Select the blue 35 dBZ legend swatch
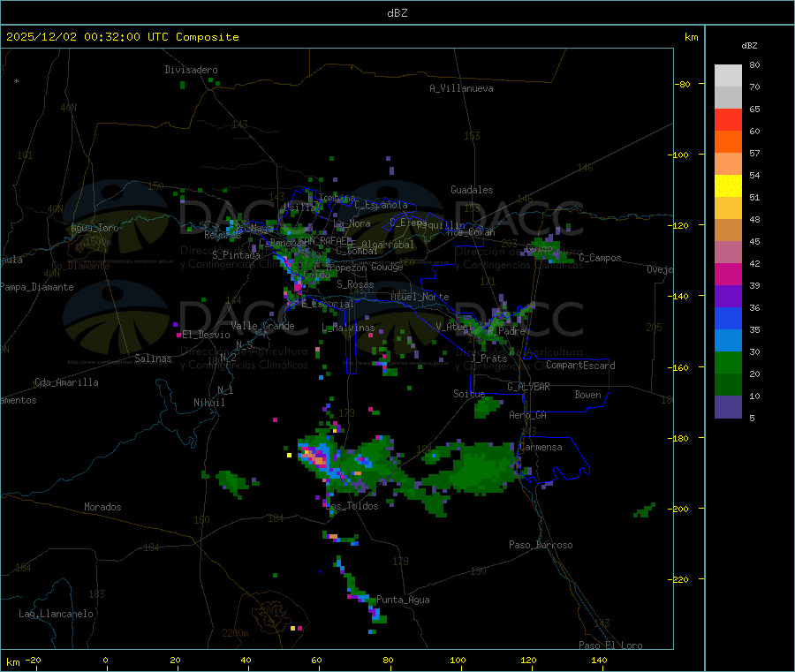Viewport: 795px width, 672px height. (x=728, y=318)
